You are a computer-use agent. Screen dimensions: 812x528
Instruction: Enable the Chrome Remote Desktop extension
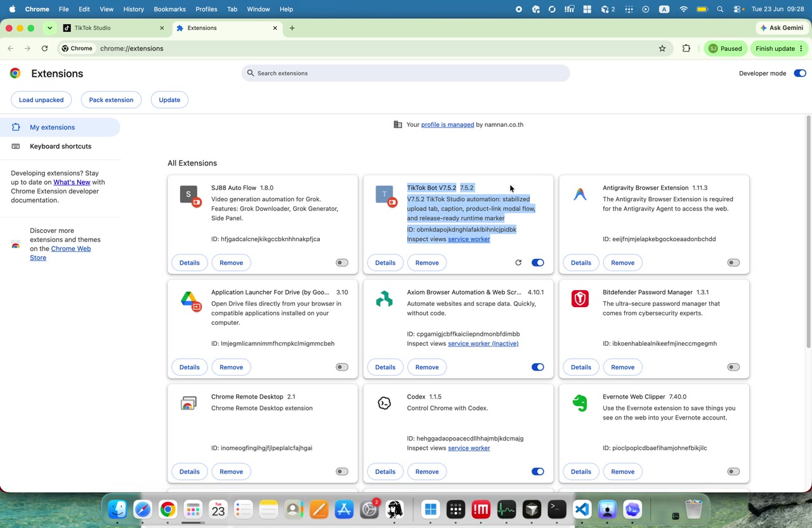[342, 472]
